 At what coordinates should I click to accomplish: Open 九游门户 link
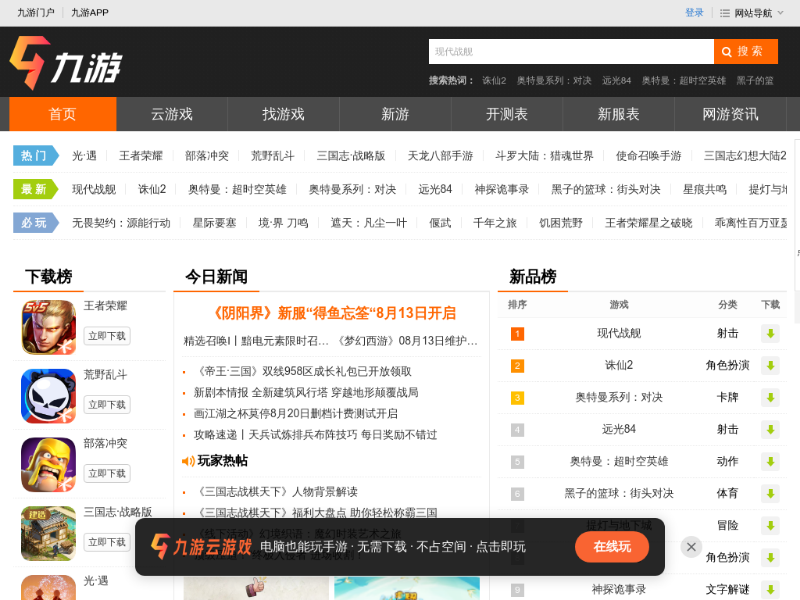pyautogui.click(x=36, y=13)
